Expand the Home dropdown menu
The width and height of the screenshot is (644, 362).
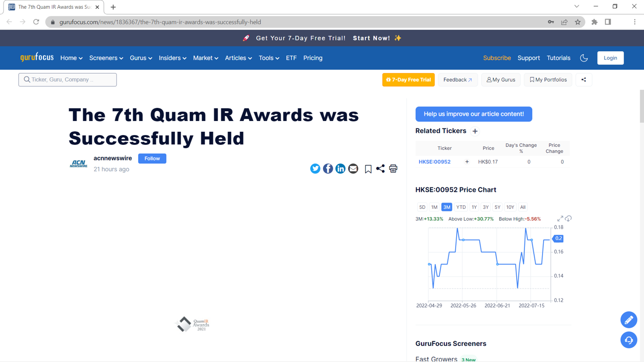(x=71, y=58)
